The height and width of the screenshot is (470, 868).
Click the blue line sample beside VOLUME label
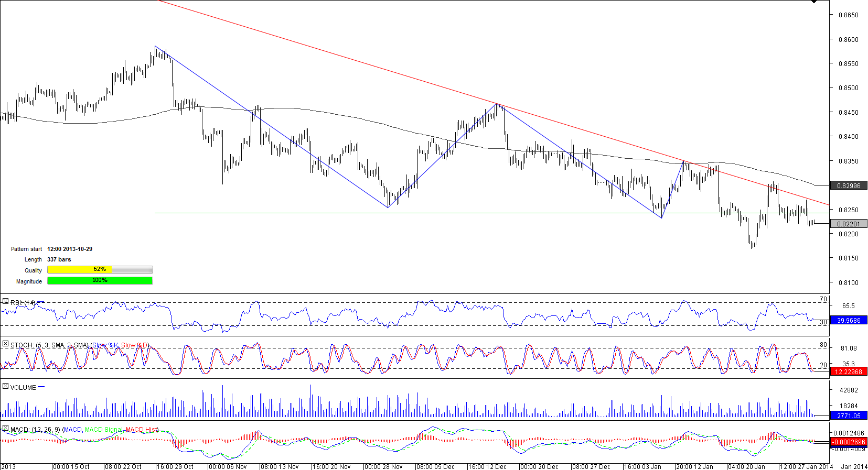(41, 387)
